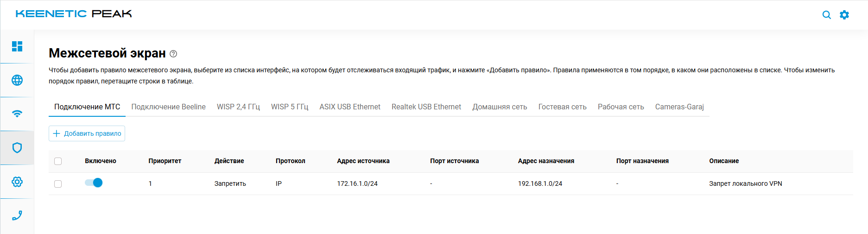
Task: Switch to Подключение Beeline tab
Action: pyautogui.click(x=168, y=107)
